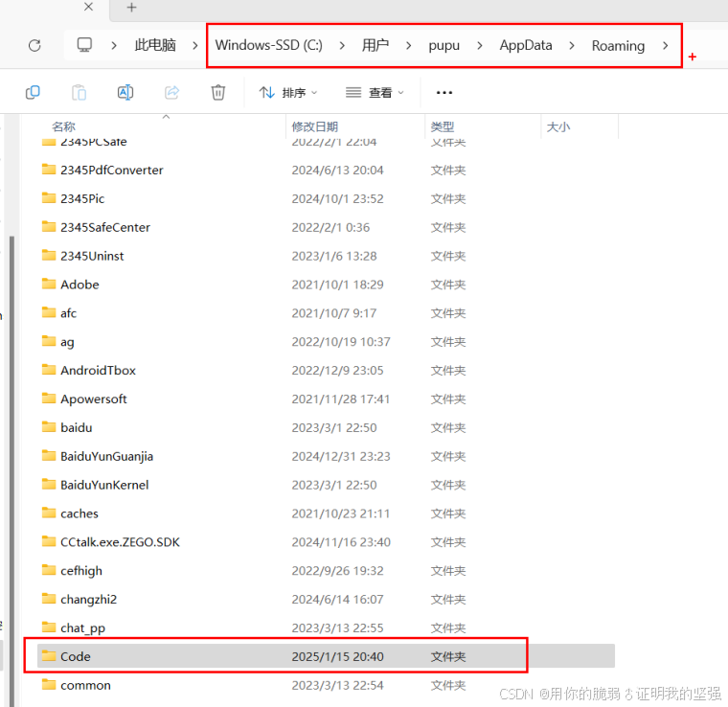The height and width of the screenshot is (707, 728).
Task: Click the copy icon in toolbar
Action: (33, 92)
